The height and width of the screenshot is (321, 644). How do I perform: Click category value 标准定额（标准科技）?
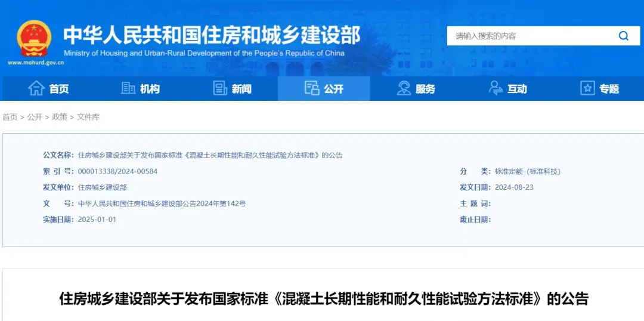tap(528, 171)
